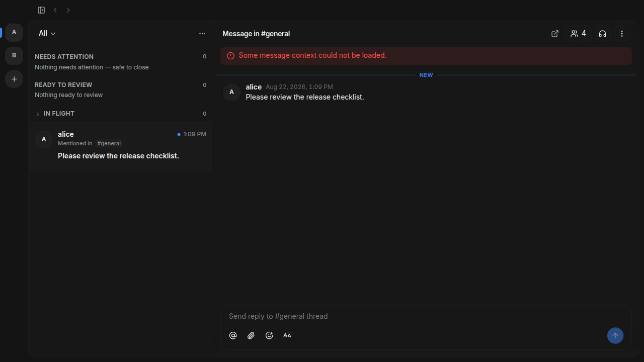Click the Aug 22, 2026 timestamp

click(299, 87)
